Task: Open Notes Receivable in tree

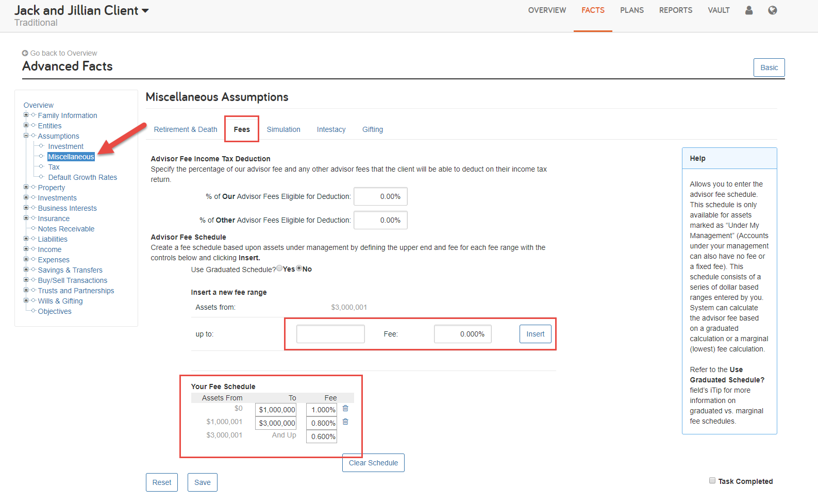Action: [x=66, y=229]
